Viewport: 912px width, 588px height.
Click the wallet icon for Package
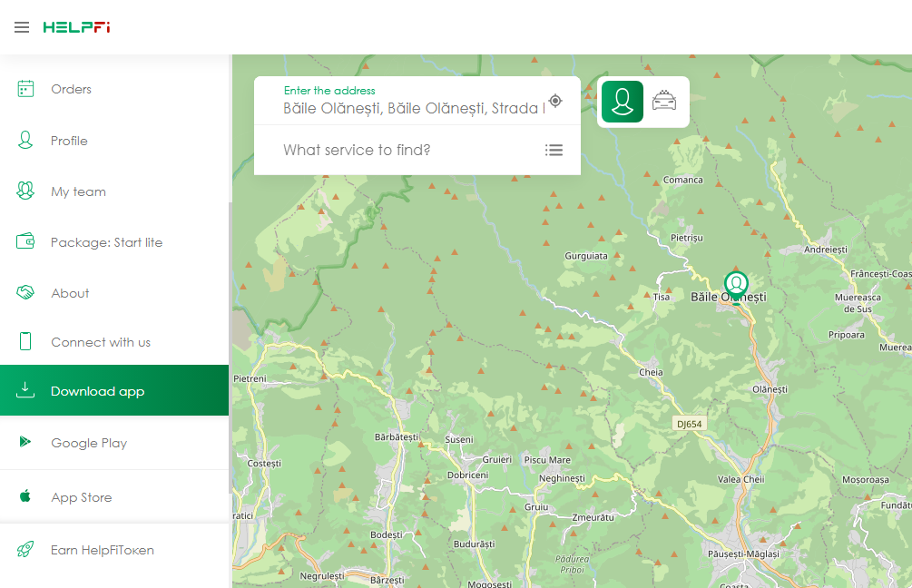25,242
